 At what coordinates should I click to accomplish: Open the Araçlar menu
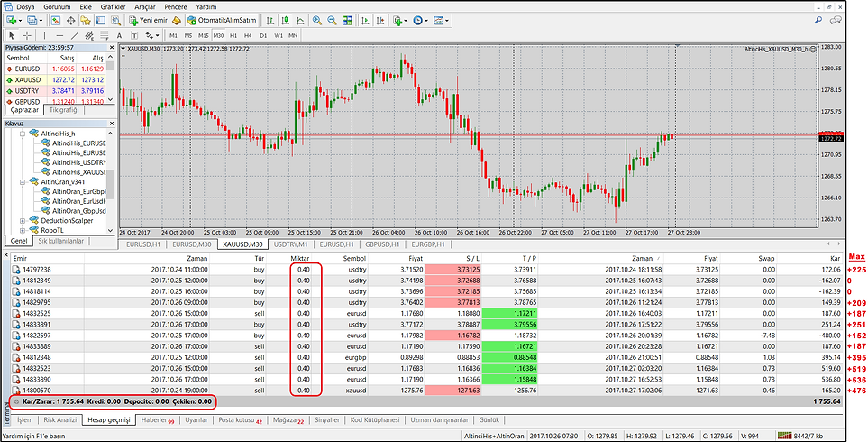coord(145,7)
